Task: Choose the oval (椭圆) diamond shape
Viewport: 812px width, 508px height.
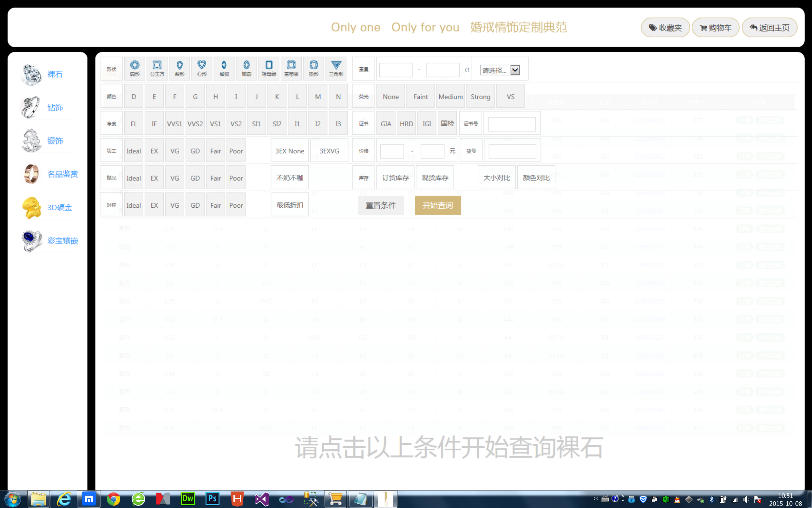Action: coord(247,69)
